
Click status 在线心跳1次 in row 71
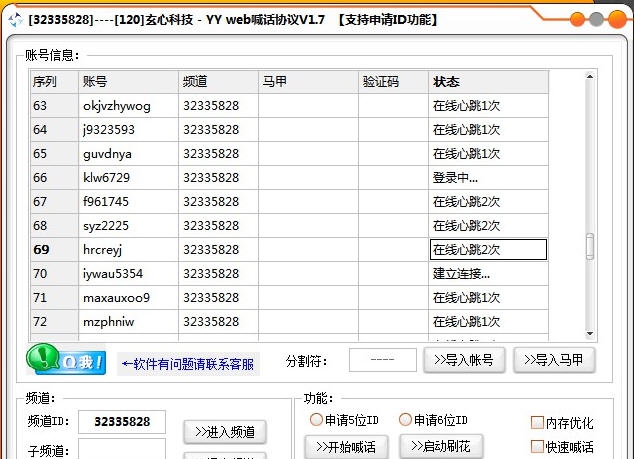tap(467, 297)
